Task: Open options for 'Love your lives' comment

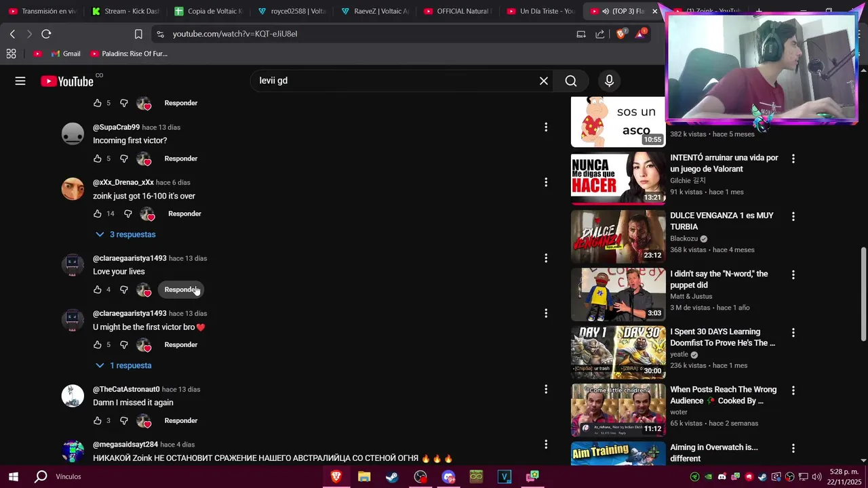Action: click(x=546, y=258)
